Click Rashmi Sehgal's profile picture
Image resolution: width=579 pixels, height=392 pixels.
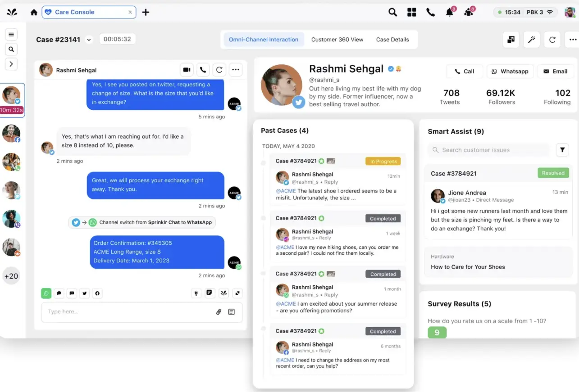tap(282, 85)
